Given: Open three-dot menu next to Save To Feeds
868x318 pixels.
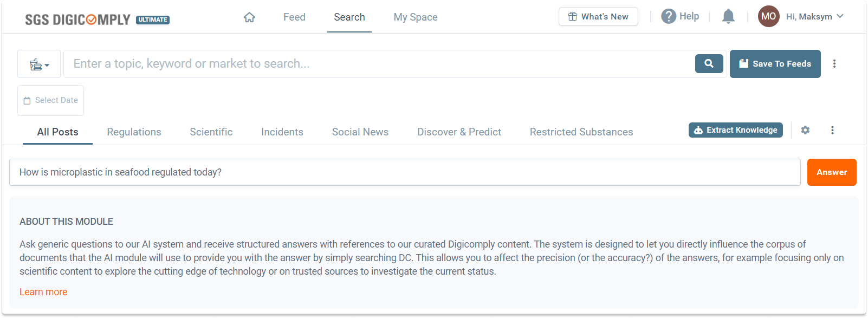Looking at the screenshot, I should (834, 64).
